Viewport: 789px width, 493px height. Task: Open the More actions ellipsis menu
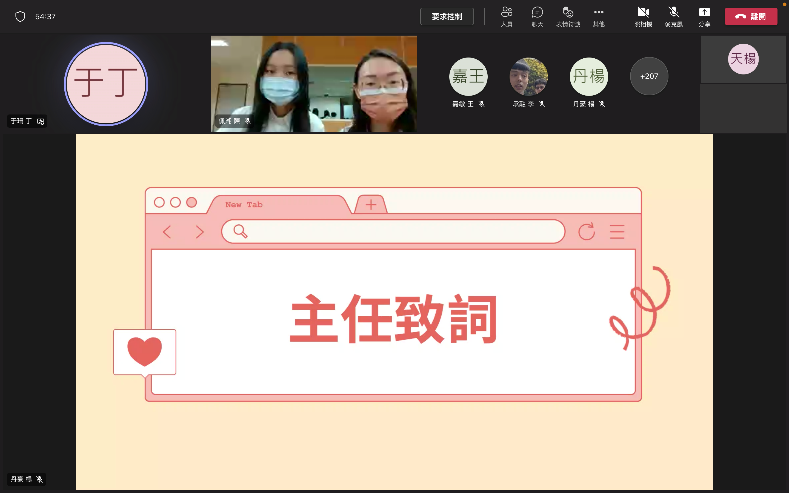click(598, 15)
